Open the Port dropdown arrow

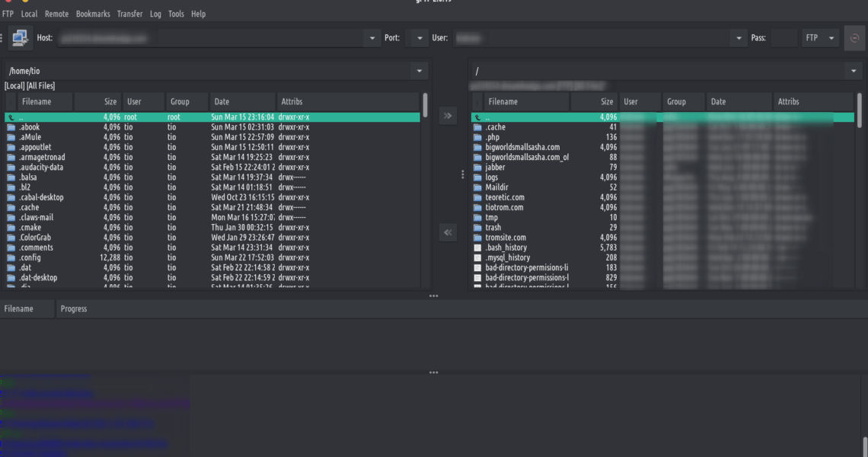coord(418,38)
